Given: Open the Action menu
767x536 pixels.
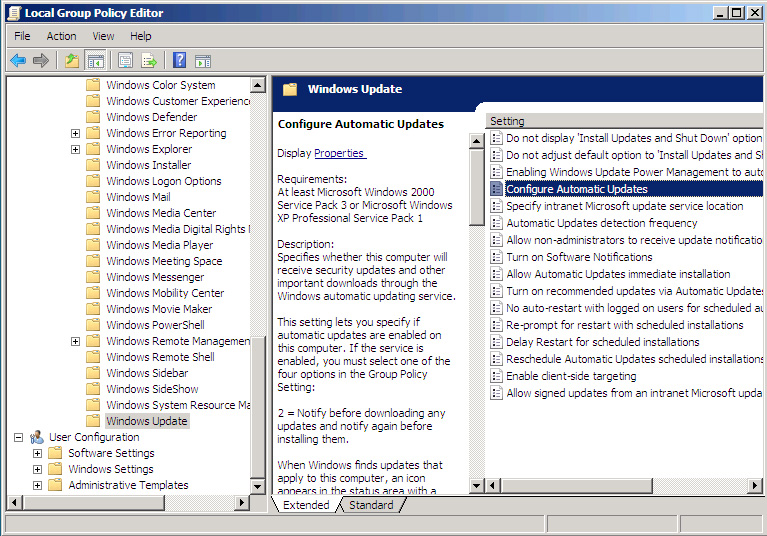Looking at the screenshot, I should click(61, 36).
